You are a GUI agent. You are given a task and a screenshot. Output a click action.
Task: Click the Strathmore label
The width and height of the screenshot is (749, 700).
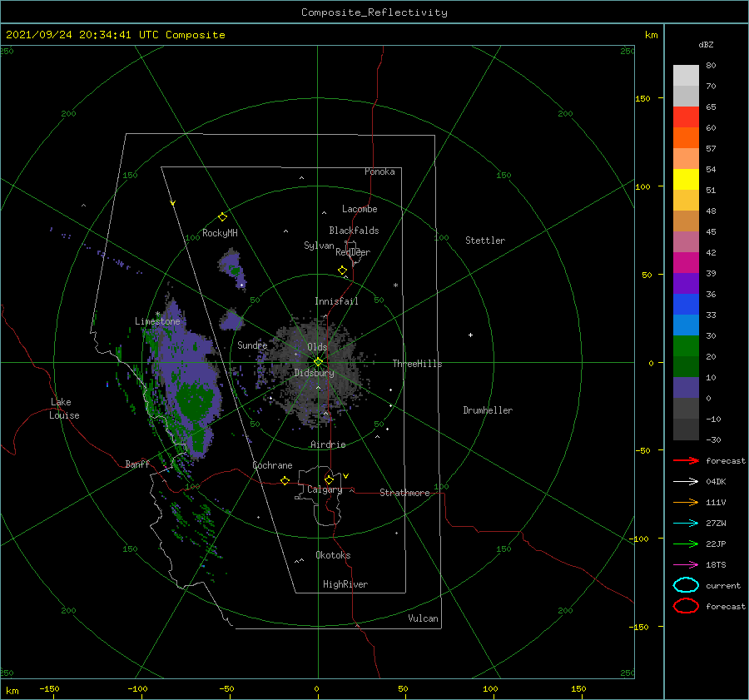point(404,493)
